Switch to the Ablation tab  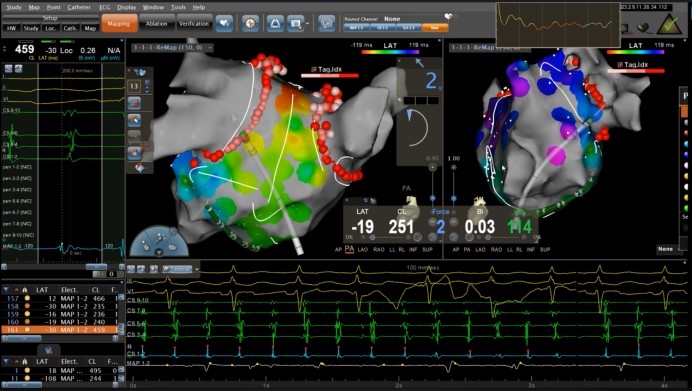[157, 23]
